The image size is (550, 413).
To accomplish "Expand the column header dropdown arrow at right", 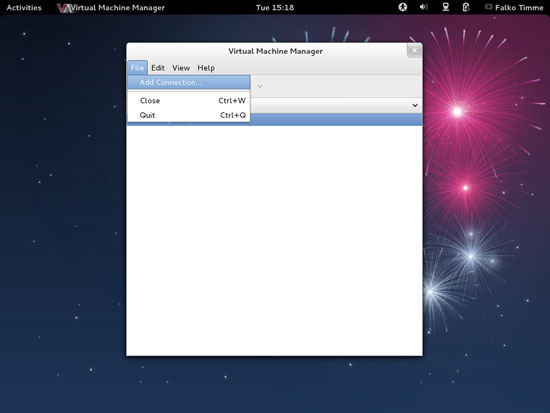I will (x=415, y=105).
